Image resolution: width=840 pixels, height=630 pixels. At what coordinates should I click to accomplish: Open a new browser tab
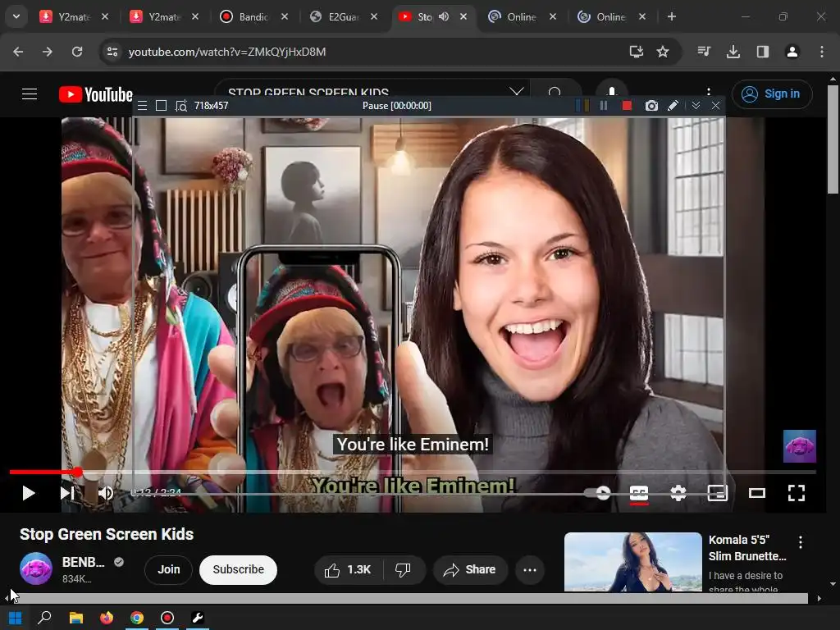tap(671, 16)
